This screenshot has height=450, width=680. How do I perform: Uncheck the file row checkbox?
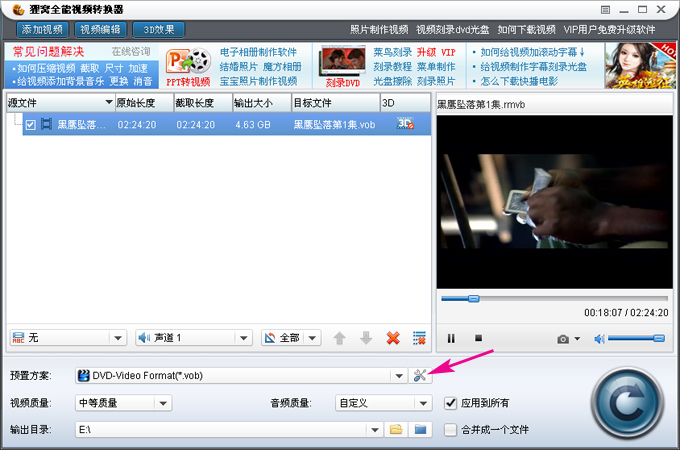point(30,125)
